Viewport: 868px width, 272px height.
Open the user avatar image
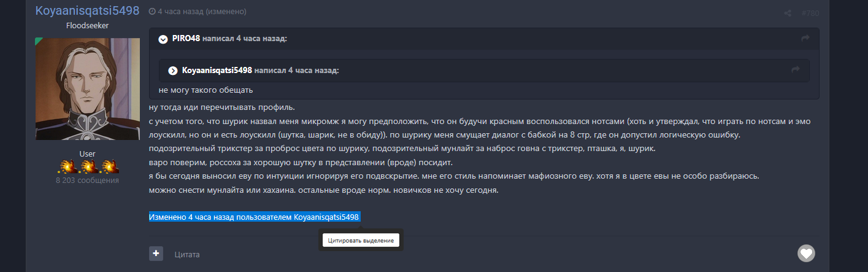point(87,89)
